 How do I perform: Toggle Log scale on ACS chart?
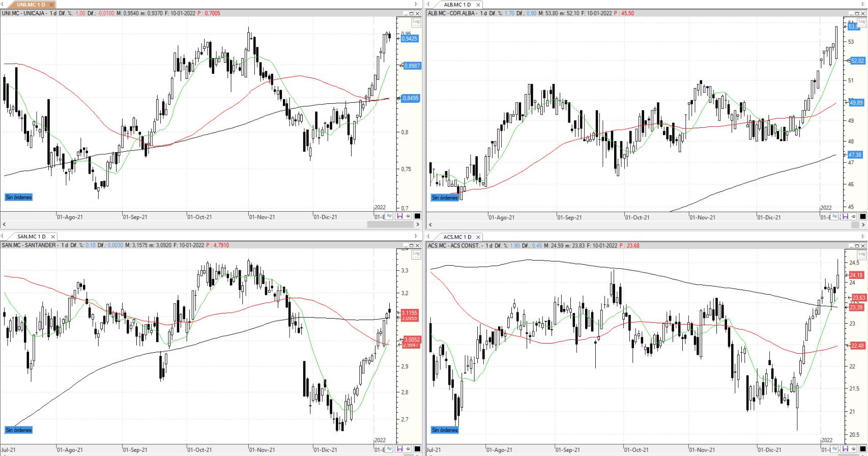pyautogui.click(x=862, y=253)
